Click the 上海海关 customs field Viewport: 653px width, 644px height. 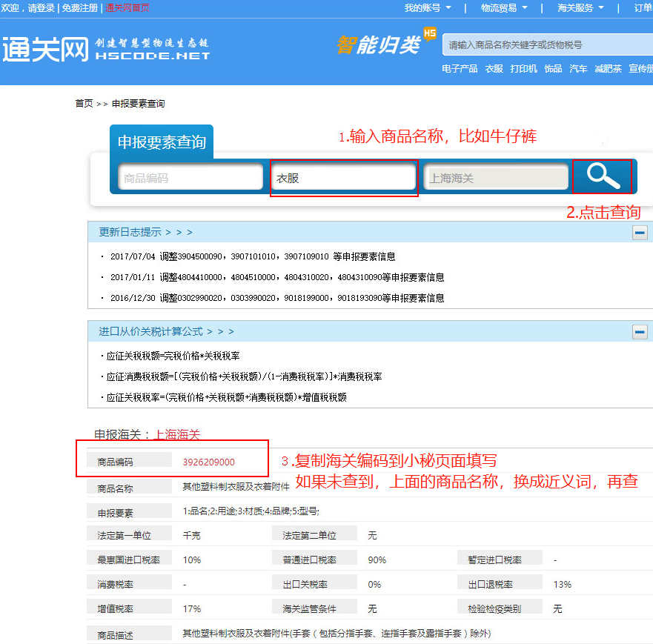coord(496,177)
